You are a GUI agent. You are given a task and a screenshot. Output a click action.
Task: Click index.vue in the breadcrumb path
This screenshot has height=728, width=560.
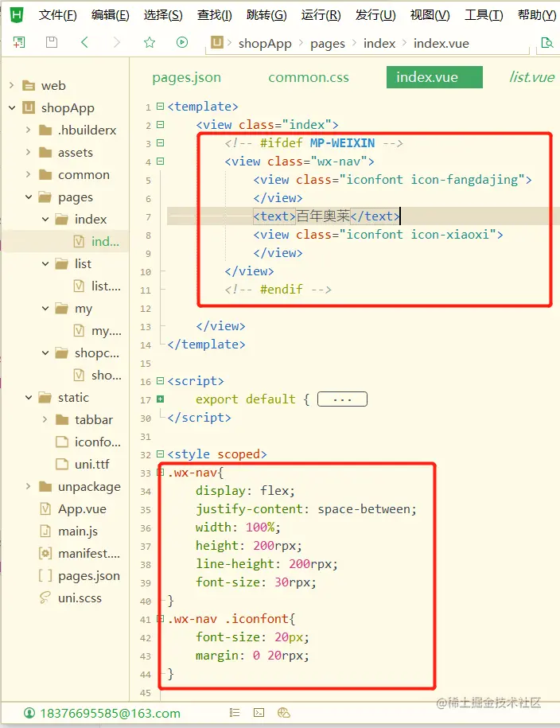441,43
